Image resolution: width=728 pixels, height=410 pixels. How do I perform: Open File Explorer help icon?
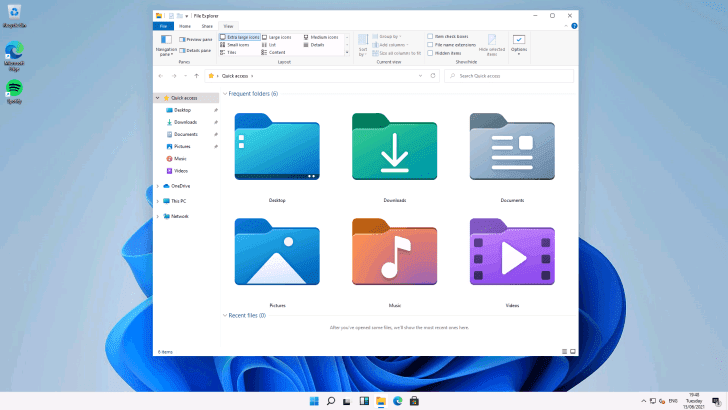(x=574, y=26)
